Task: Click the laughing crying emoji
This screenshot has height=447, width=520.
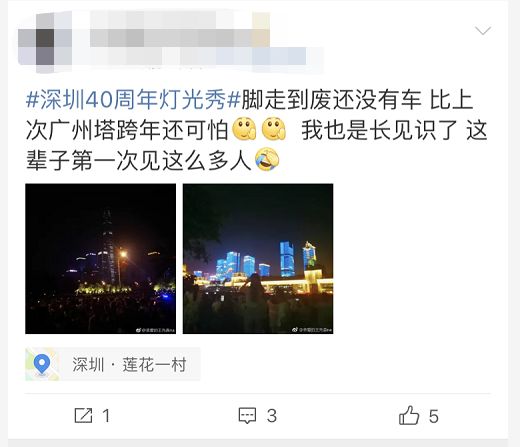Action: coord(267,159)
